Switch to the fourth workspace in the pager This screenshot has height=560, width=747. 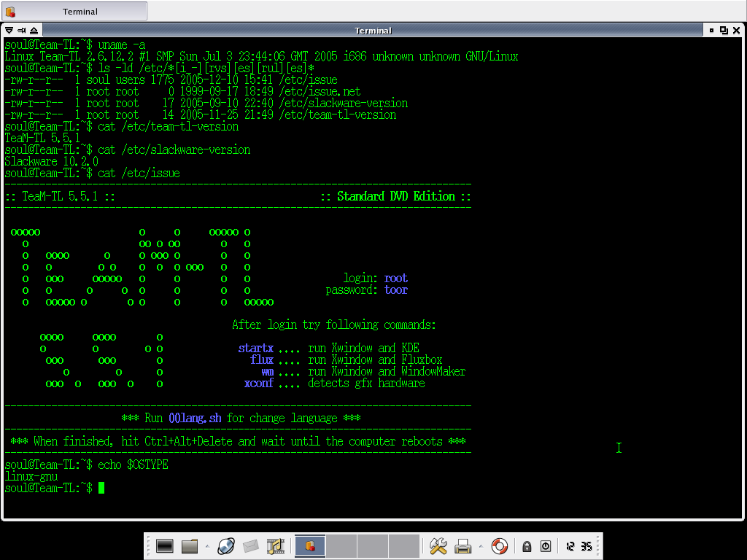(x=404, y=545)
